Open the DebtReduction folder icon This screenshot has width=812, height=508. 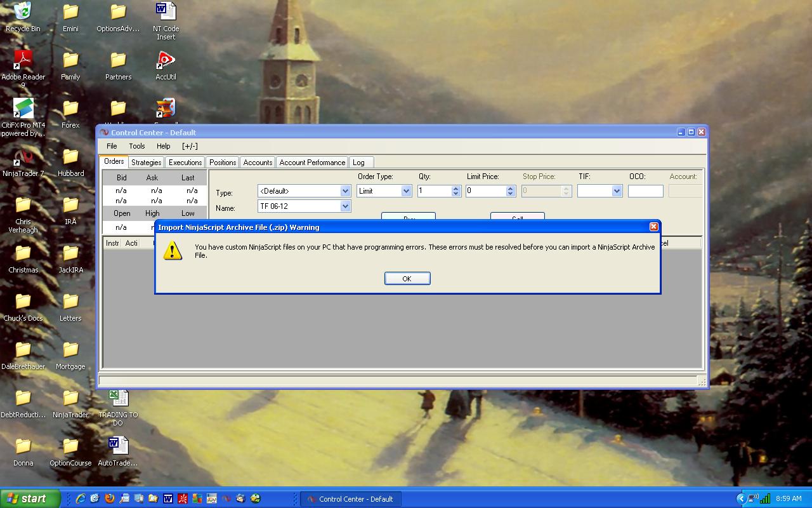coord(23,404)
